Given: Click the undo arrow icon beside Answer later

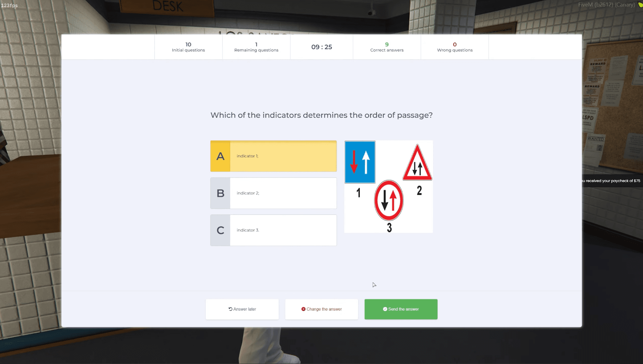Looking at the screenshot, I should 230,309.
